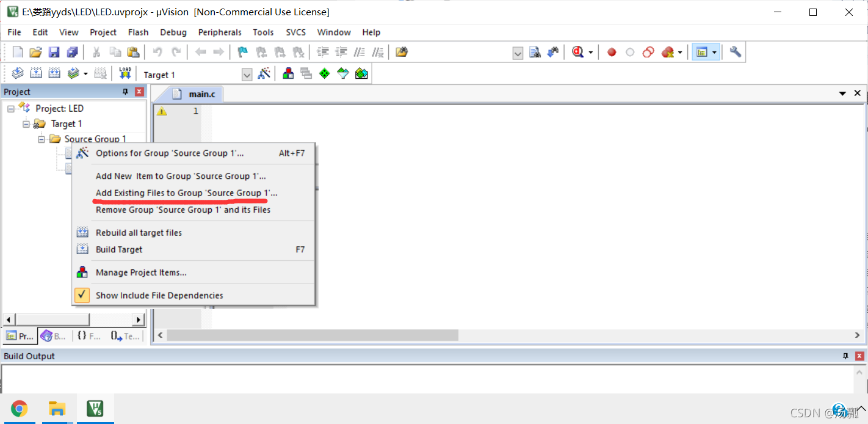Screen dimensions: 868x424
Task: Toggle Show Include File Dependencies checkmark
Action: coord(82,295)
